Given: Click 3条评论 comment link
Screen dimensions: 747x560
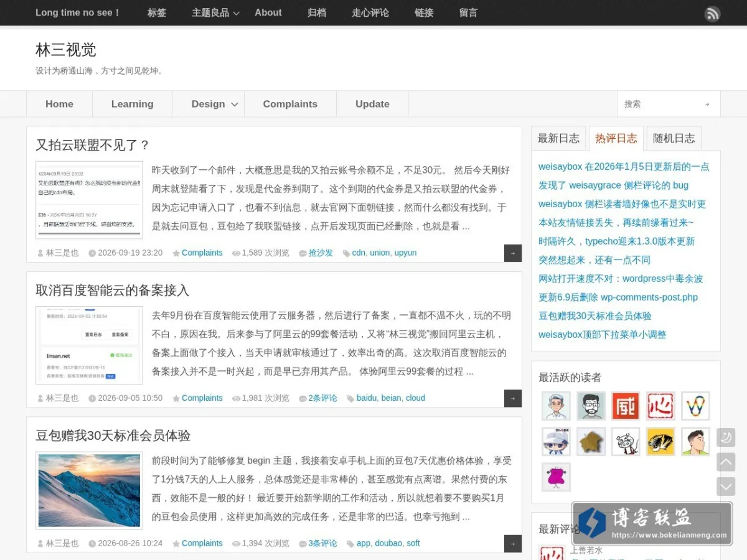Looking at the screenshot, I should (x=322, y=543).
